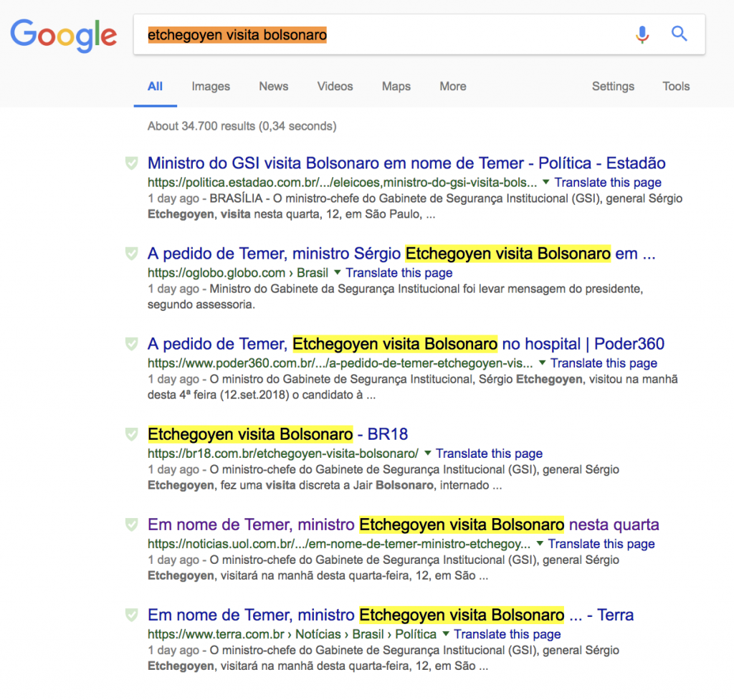Click shield icon beside BR18 result
Viewport: 734px width, 700px height.
click(x=131, y=434)
